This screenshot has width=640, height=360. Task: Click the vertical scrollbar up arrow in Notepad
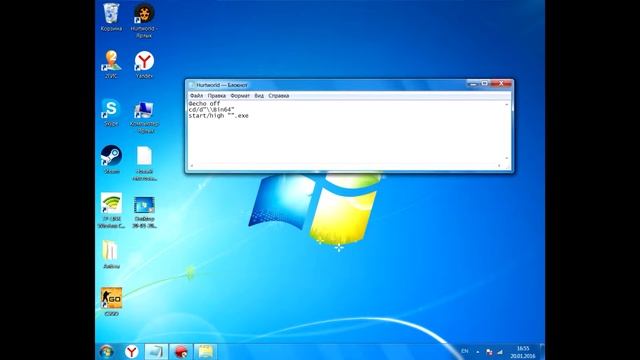(507, 105)
